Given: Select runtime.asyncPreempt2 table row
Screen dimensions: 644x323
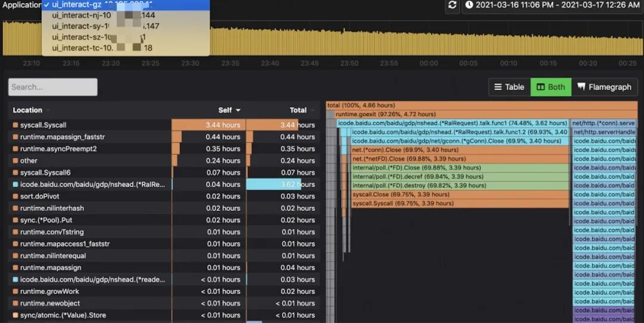Looking at the screenshot, I should 164,148.
